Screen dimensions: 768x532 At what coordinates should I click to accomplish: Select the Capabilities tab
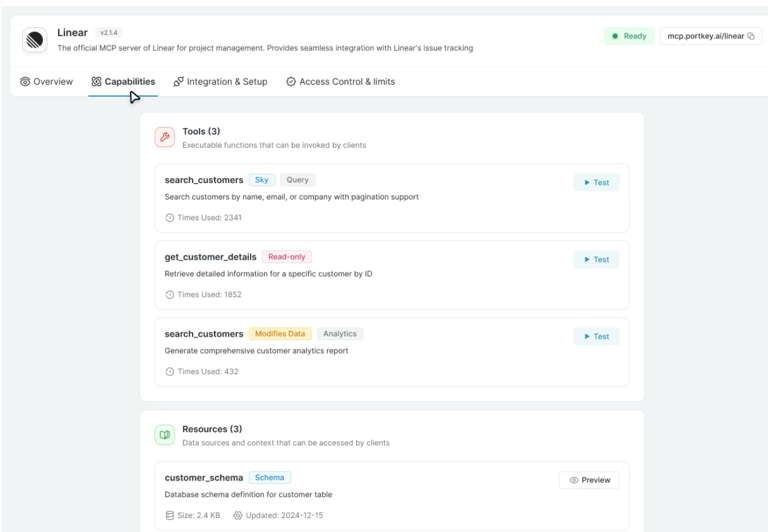[x=123, y=82]
